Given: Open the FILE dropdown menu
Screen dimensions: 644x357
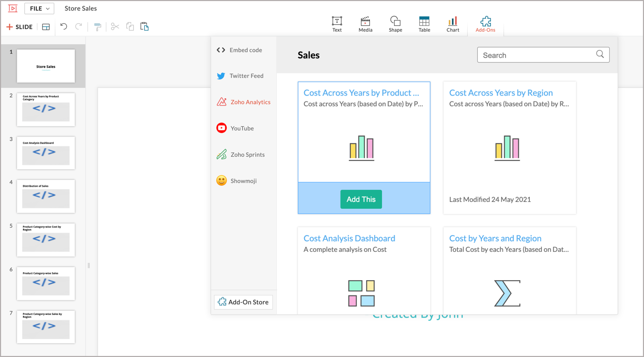Looking at the screenshot, I should 39,8.
